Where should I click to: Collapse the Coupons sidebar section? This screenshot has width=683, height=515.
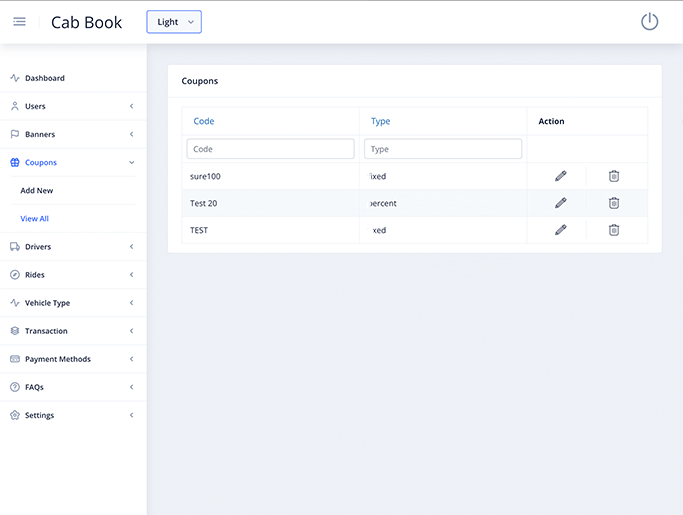[x=72, y=162]
